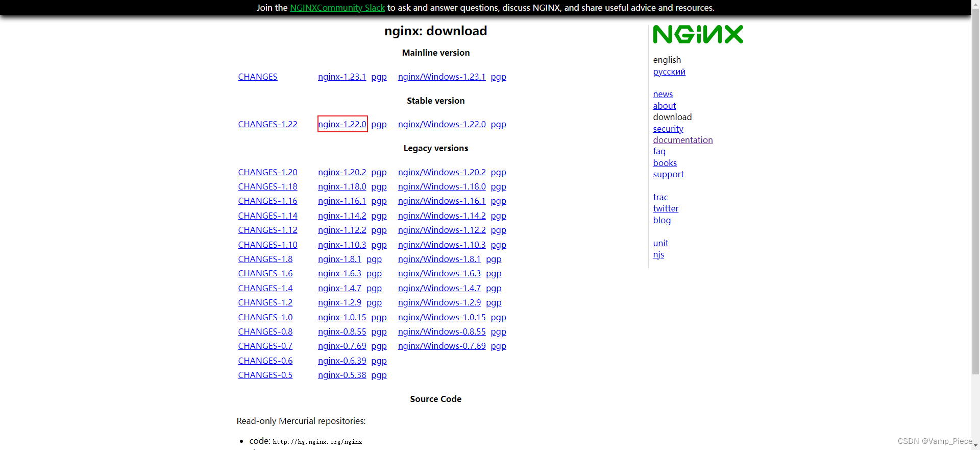Open CHANGES-1.6 changelog
Screen dimensions: 980x450
point(265,273)
